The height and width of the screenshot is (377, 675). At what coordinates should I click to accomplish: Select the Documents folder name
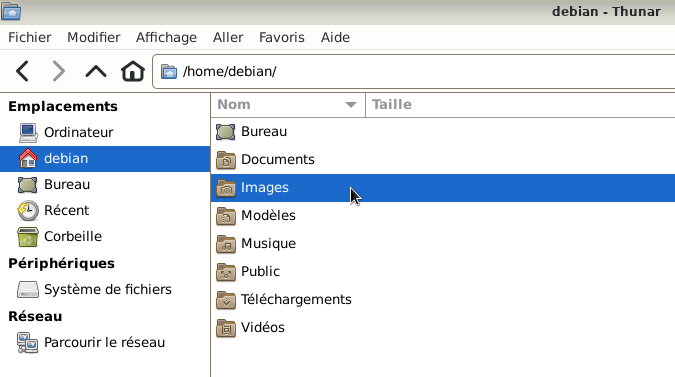pyautogui.click(x=278, y=160)
